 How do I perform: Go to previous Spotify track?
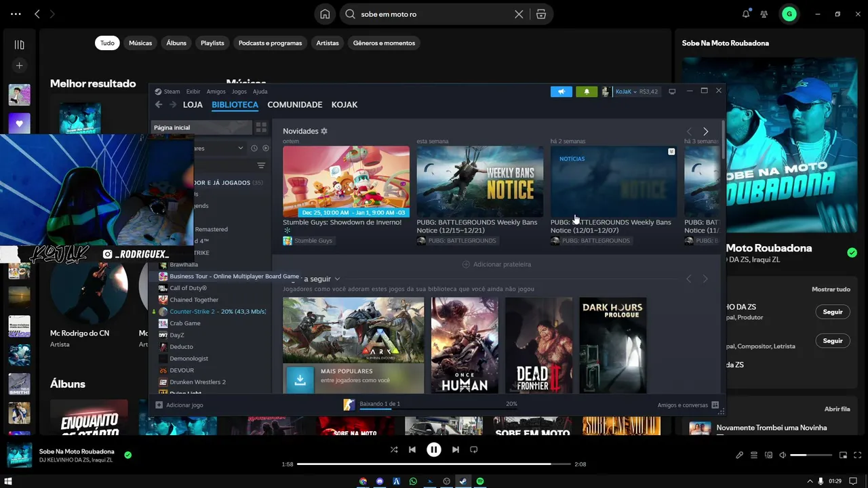point(412,449)
